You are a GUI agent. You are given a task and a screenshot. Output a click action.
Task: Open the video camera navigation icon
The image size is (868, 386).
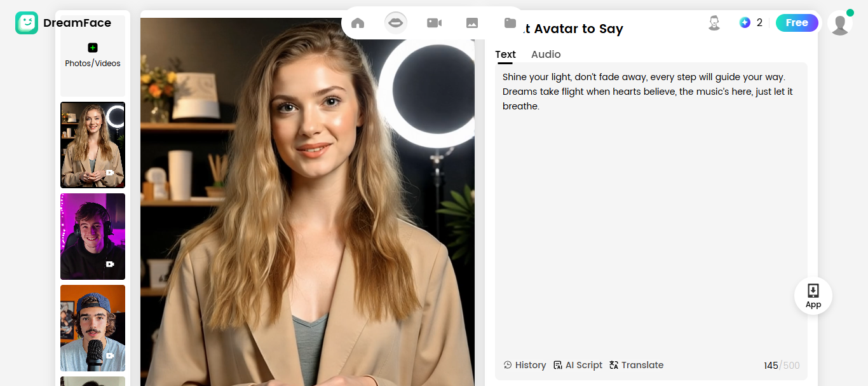[434, 23]
